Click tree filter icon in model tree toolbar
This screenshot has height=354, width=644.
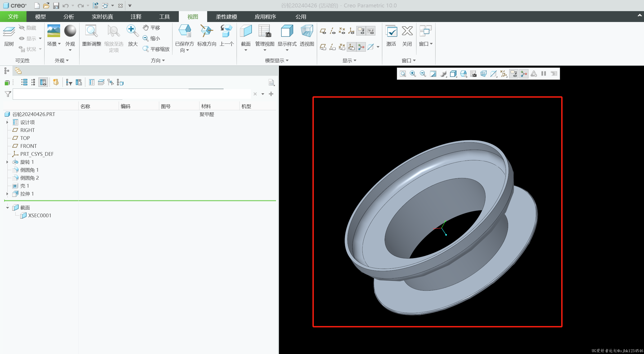pyautogui.click(x=69, y=82)
